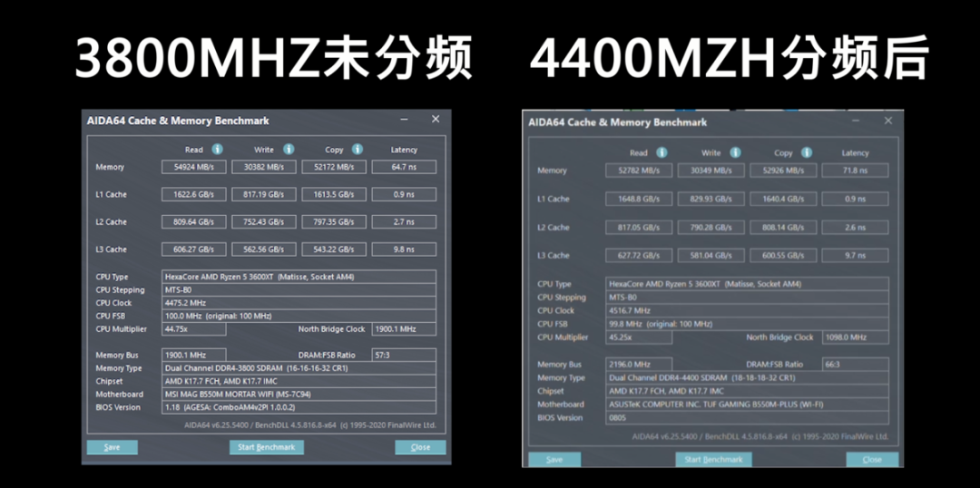This screenshot has height=488, width=980.
Task: Click the Read info icon in left AIDA64 window
Action: [217, 150]
